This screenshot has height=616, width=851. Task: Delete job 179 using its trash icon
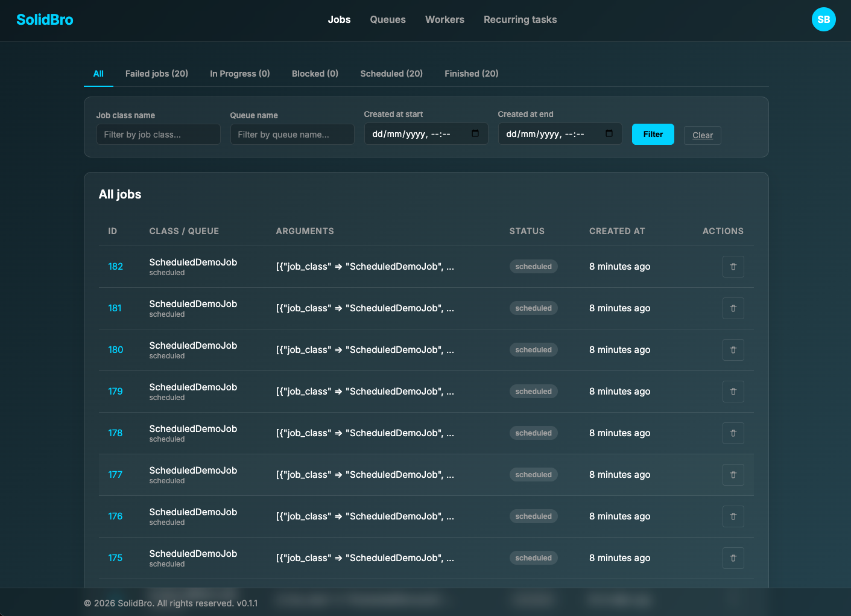tap(733, 391)
